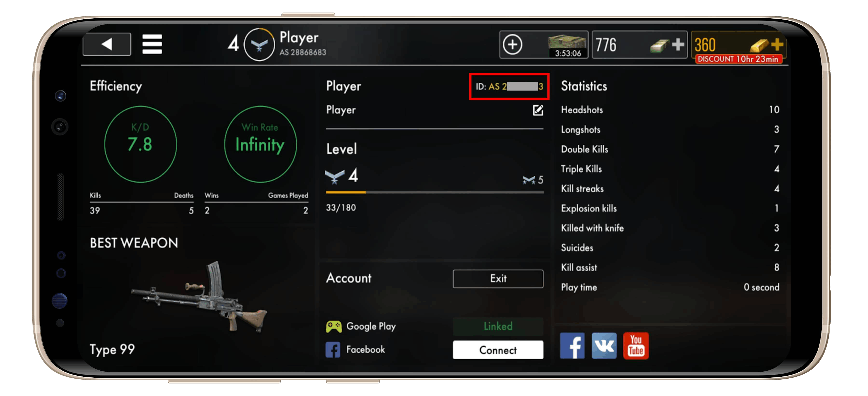Buy gold with the yellow plus
The image size is (868, 396).
(x=777, y=44)
